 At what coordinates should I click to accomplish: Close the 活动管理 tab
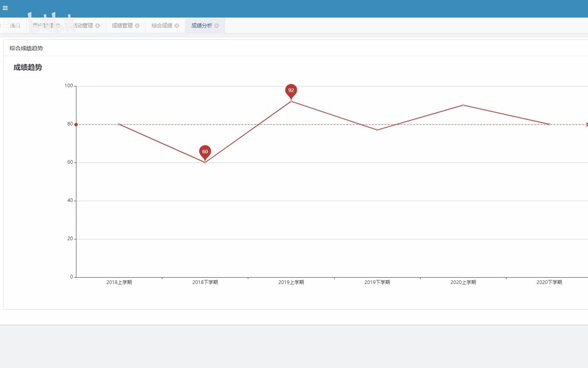[97, 25]
